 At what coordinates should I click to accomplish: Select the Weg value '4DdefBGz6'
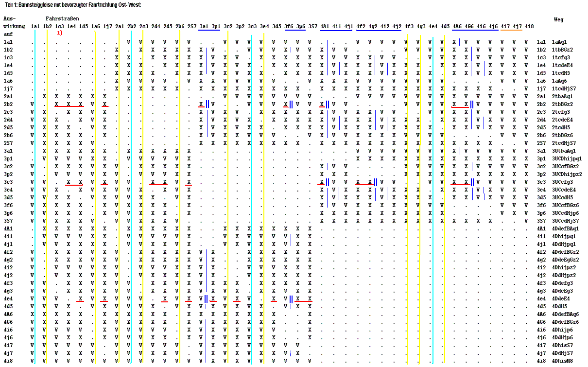[565, 322]
